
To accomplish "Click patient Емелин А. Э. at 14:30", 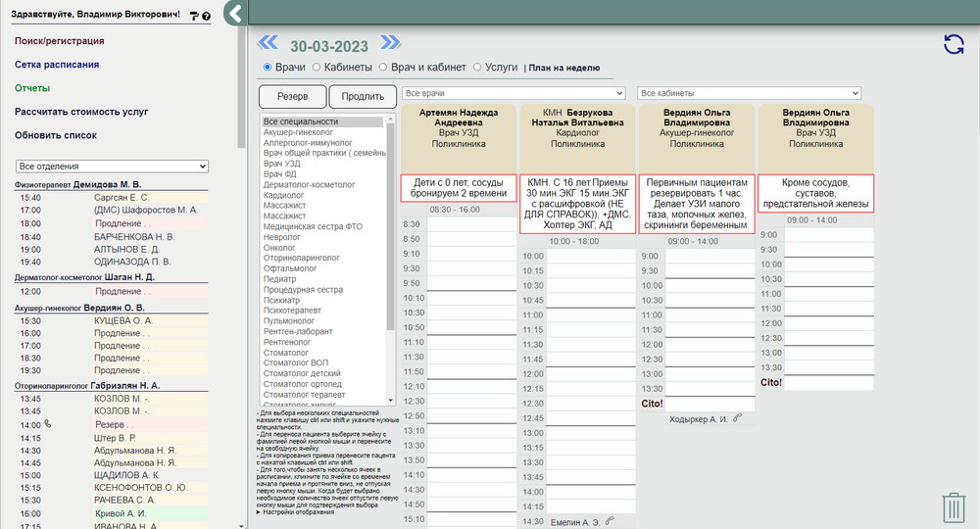I will point(575,522).
